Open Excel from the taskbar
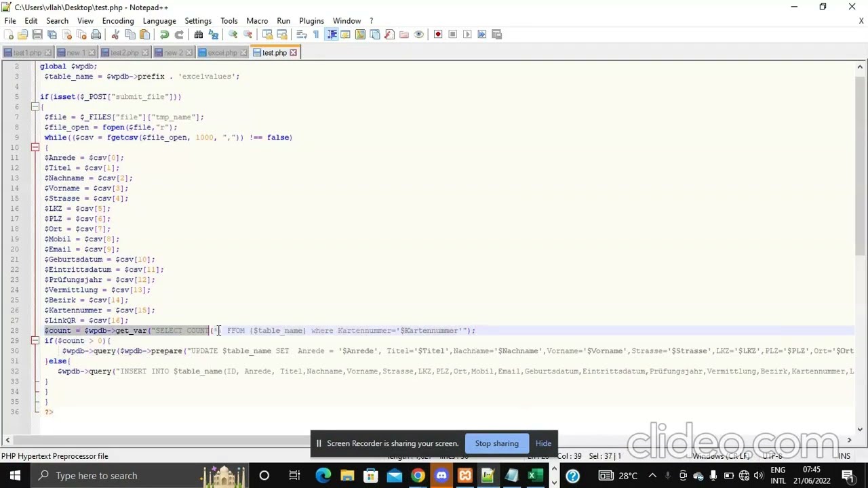868x488 pixels. 535,476
